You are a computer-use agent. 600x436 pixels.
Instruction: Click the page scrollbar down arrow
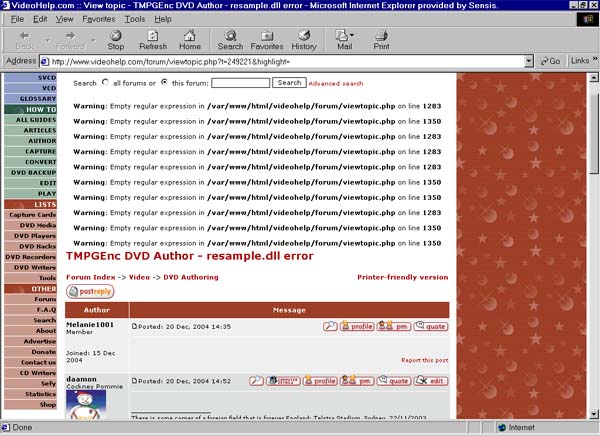[x=593, y=414]
